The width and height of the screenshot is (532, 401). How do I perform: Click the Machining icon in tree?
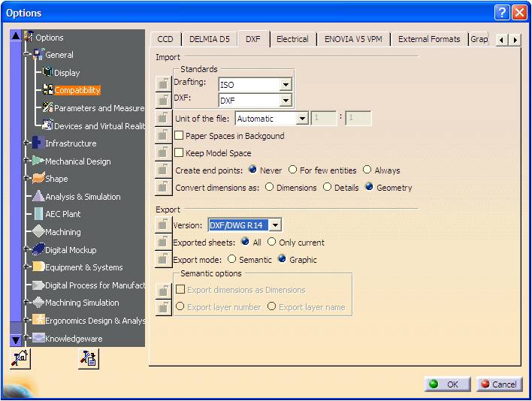pyautogui.click(x=38, y=231)
